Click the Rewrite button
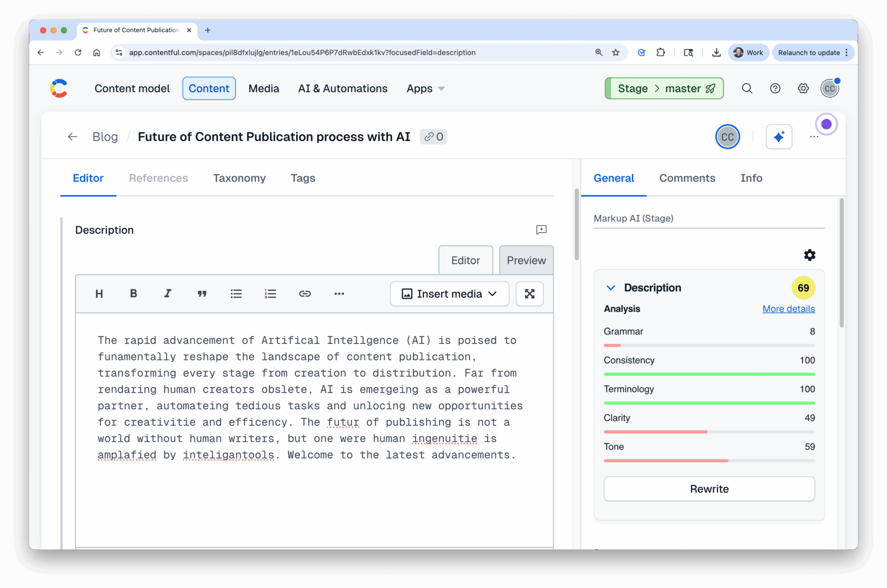Screen dimensions: 887x588 pyautogui.click(x=709, y=488)
